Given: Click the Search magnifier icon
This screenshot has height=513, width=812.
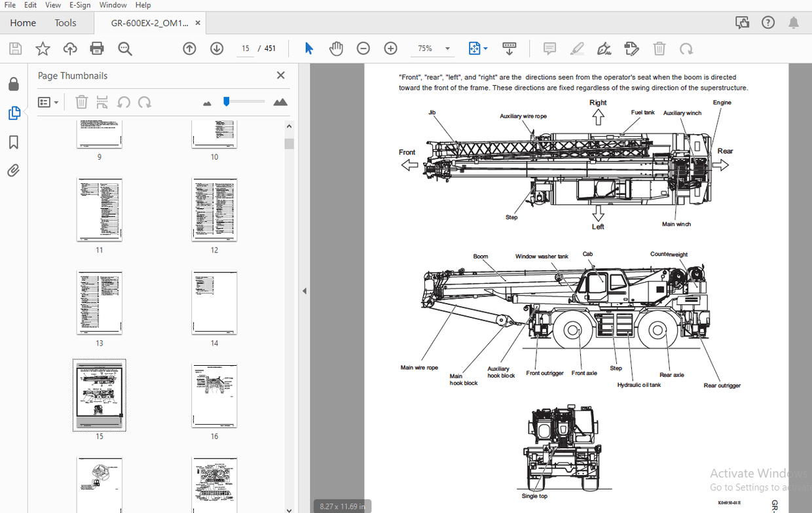Looking at the screenshot, I should pyautogui.click(x=125, y=48).
